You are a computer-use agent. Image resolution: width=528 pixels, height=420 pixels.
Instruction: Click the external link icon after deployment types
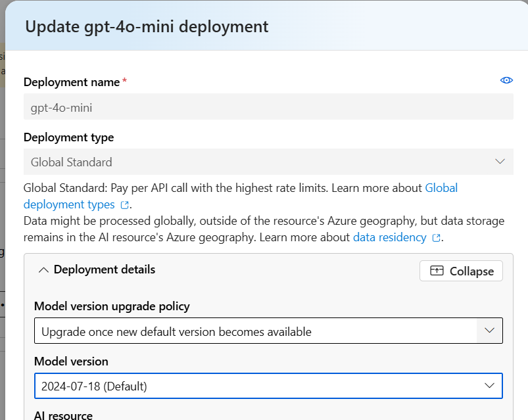[125, 205]
